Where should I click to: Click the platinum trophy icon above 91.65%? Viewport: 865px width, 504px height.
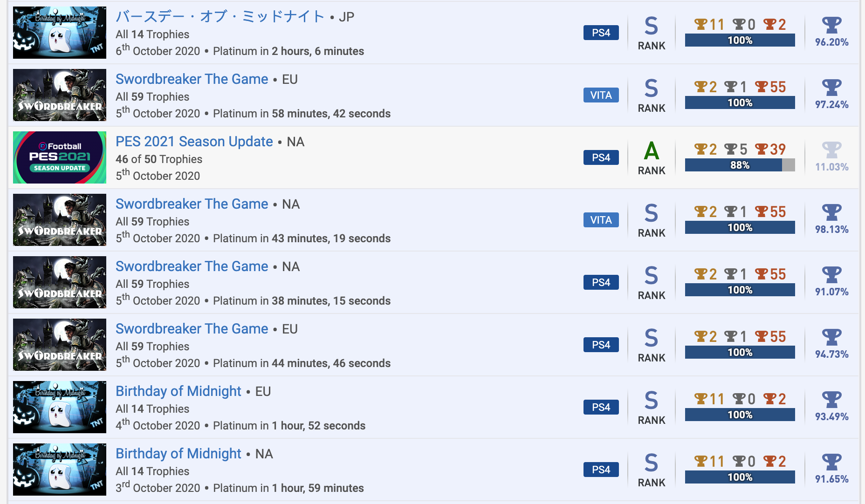831,462
